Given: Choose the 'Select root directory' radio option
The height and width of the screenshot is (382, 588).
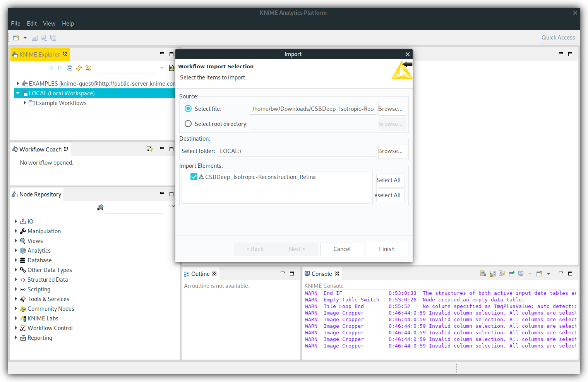Looking at the screenshot, I should (188, 124).
